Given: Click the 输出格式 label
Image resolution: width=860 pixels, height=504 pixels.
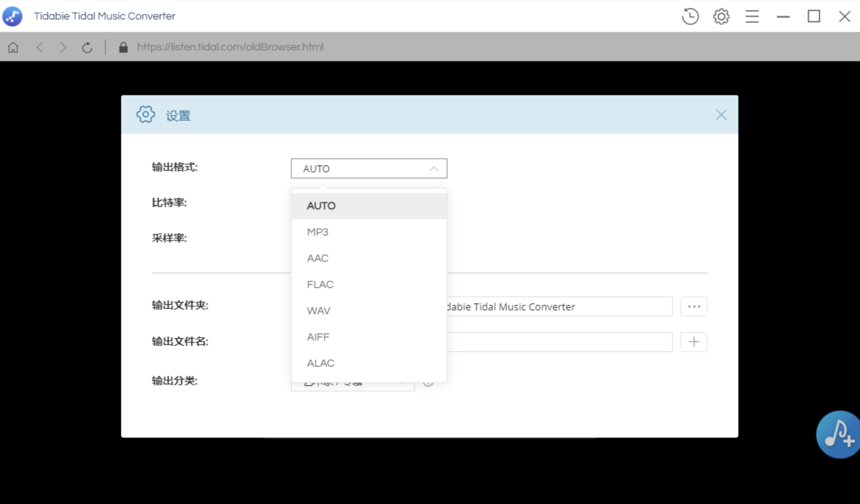Looking at the screenshot, I should [x=174, y=167].
